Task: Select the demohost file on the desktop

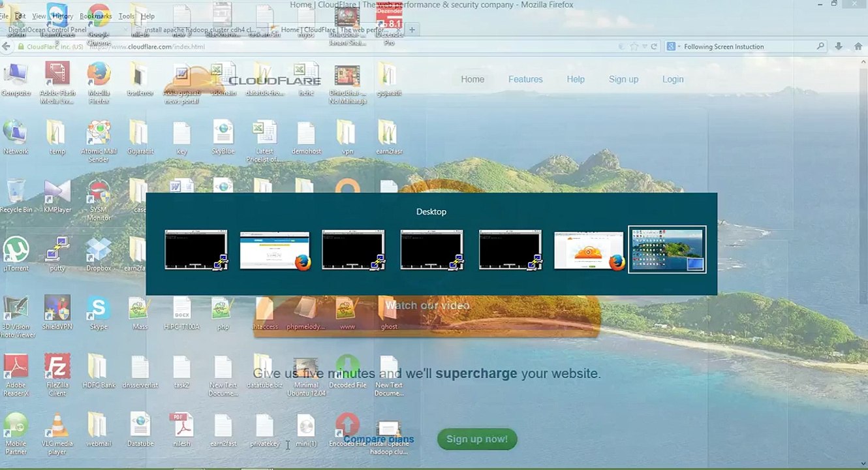Action: [x=306, y=138]
